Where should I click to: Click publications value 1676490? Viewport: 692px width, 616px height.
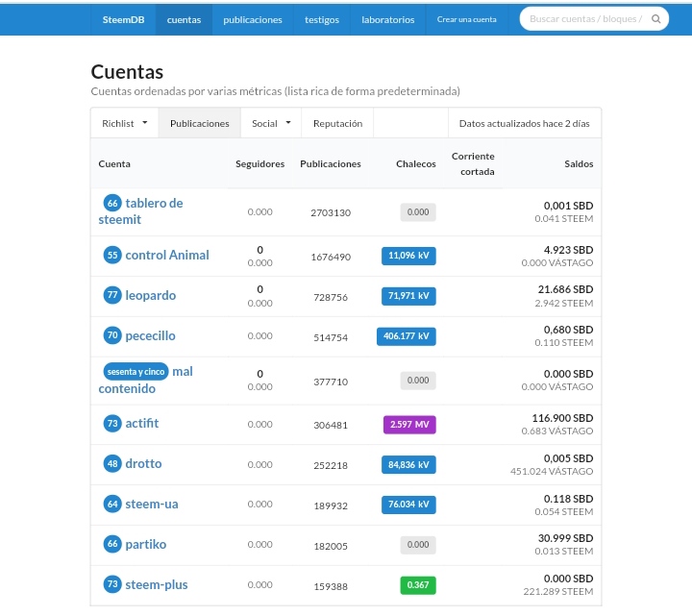coord(331,257)
